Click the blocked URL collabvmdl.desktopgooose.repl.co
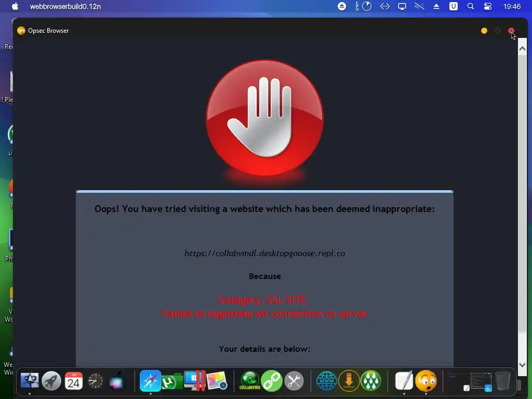532x399 pixels. pos(264,254)
